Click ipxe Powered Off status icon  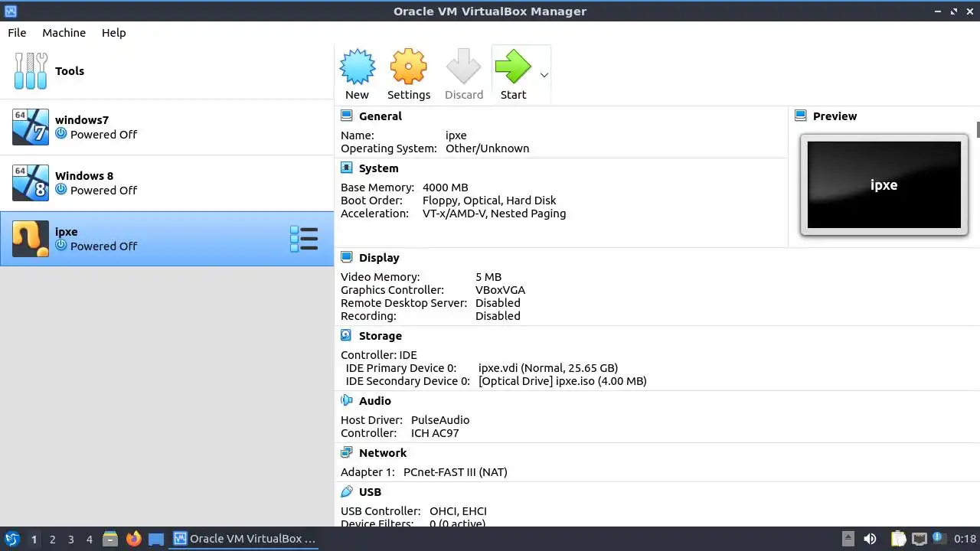(x=61, y=246)
